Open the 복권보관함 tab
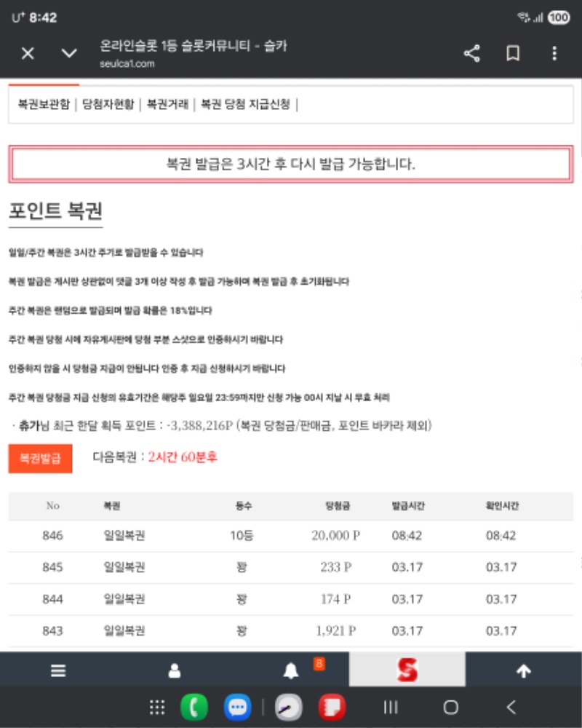 pyautogui.click(x=44, y=104)
